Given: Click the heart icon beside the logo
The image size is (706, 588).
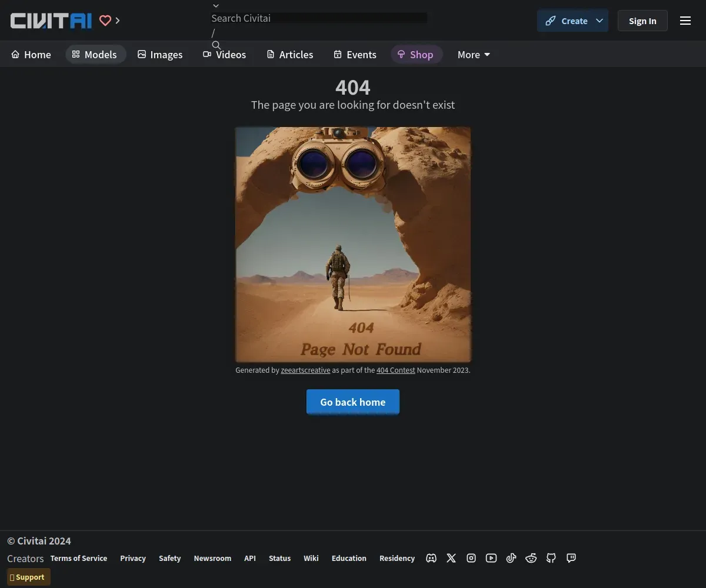Looking at the screenshot, I should [105, 21].
